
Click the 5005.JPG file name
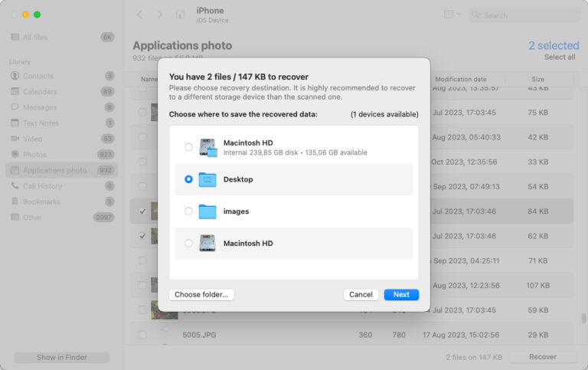[x=199, y=335]
